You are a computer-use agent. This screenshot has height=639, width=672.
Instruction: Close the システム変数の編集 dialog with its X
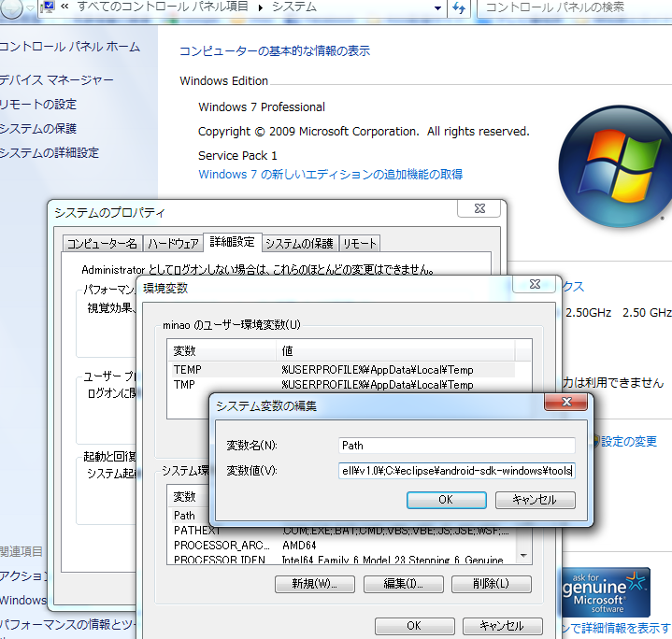568,404
